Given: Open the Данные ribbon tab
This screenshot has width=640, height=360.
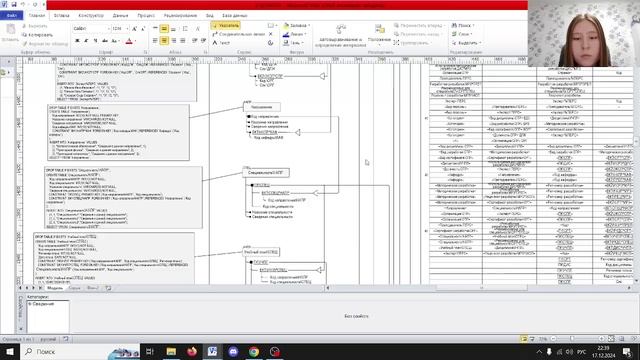Looking at the screenshot, I should [120, 16].
